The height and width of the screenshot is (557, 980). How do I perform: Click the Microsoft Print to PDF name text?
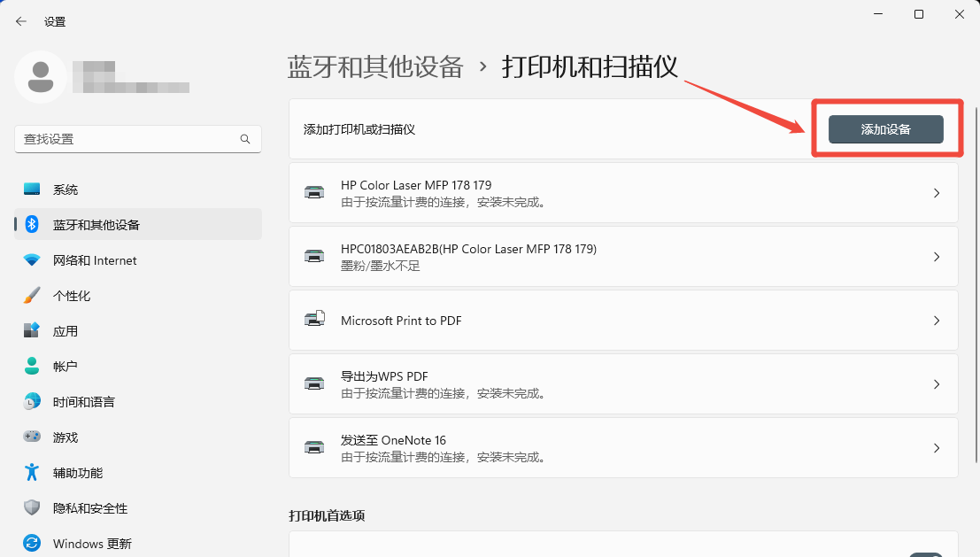pos(401,321)
